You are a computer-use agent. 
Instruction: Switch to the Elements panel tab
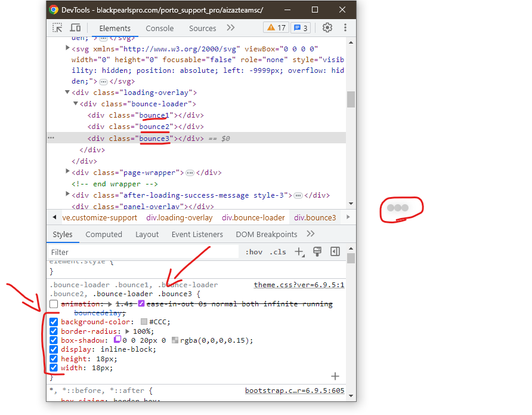115,28
